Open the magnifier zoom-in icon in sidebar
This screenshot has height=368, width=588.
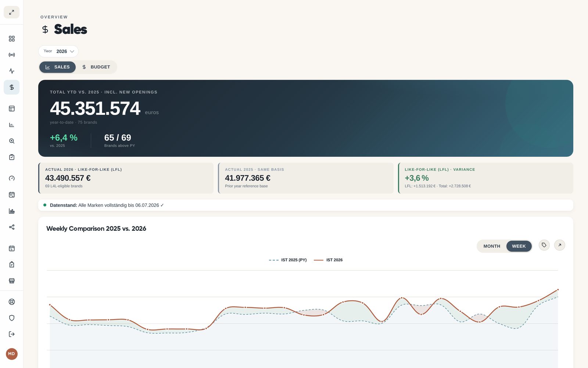tap(12, 141)
